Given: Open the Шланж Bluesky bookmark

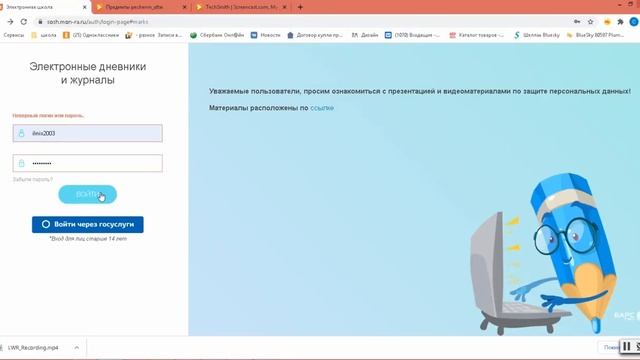Looking at the screenshot, I should coord(537,35).
